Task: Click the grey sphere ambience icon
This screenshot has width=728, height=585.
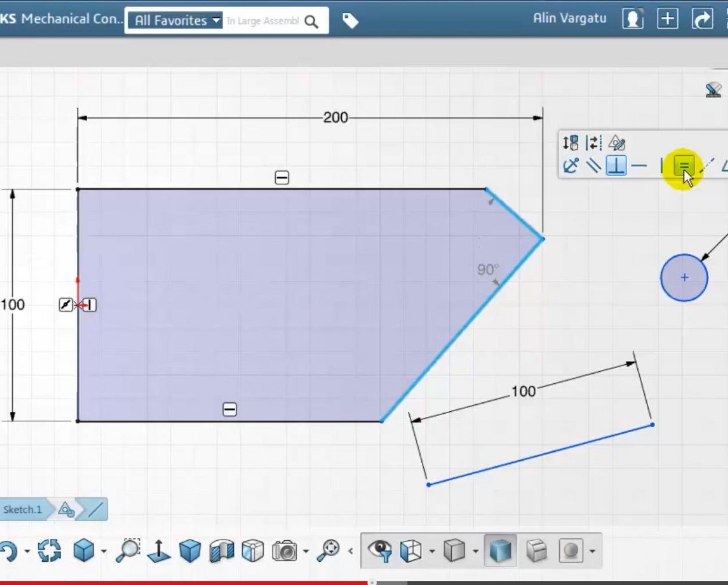Action: [571, 550]
